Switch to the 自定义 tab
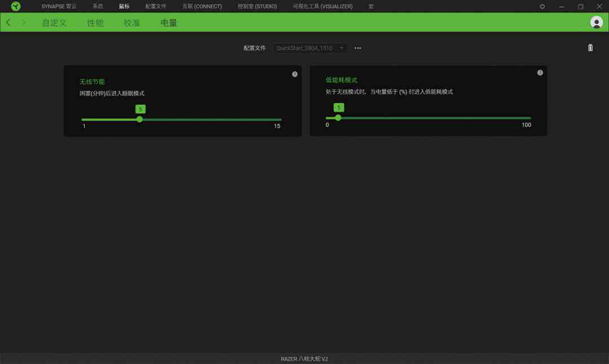 54,23
